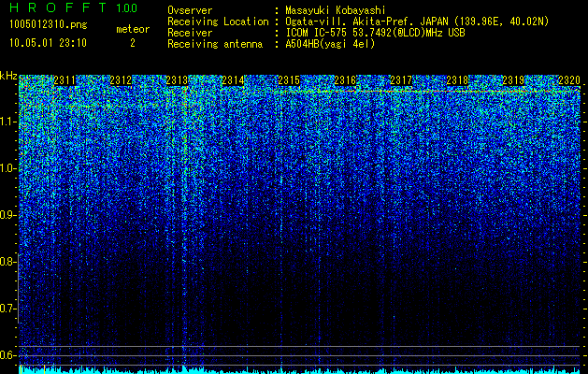Click the 0.6 kHz axis label
Image resolution: width=588 pixels, height=374 pixels.
tap(7, 355)
